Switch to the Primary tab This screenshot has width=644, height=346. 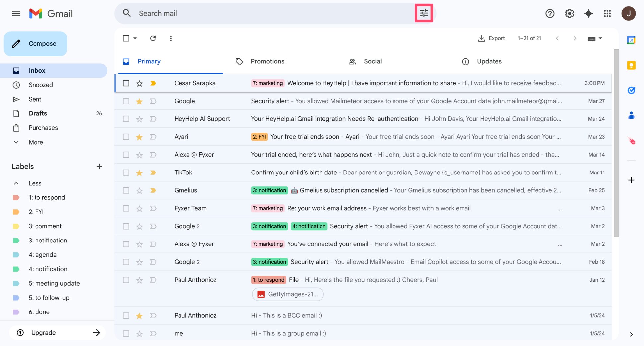pos(170,61)
